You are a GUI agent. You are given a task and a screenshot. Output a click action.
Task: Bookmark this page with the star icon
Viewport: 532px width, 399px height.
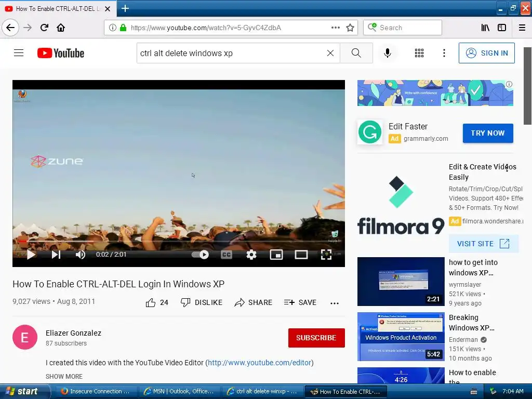click(350, 28)
